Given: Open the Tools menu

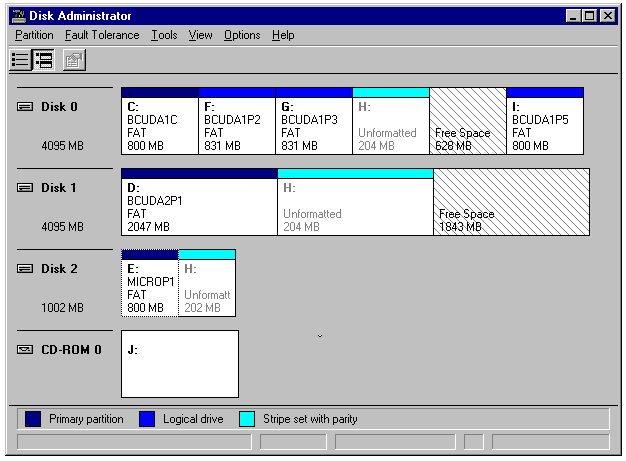Looking at the screenshot, I should coord(164,35).
